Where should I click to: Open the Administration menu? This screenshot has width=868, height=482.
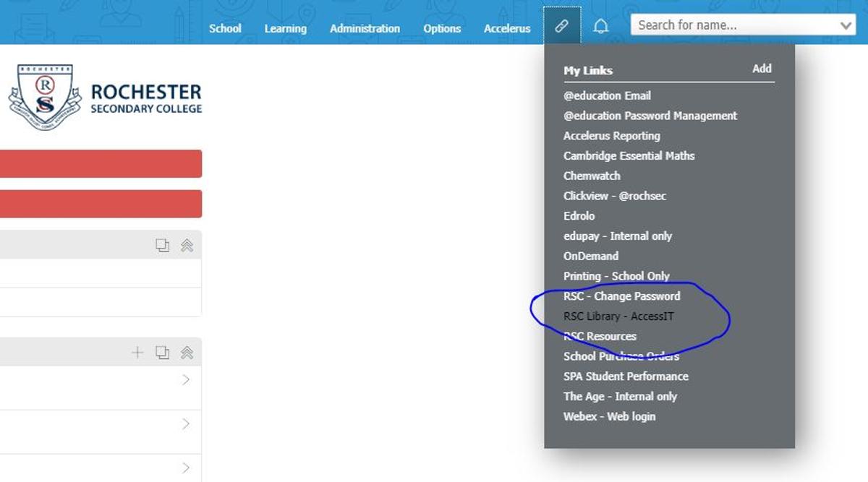click(x=365, y=29)
